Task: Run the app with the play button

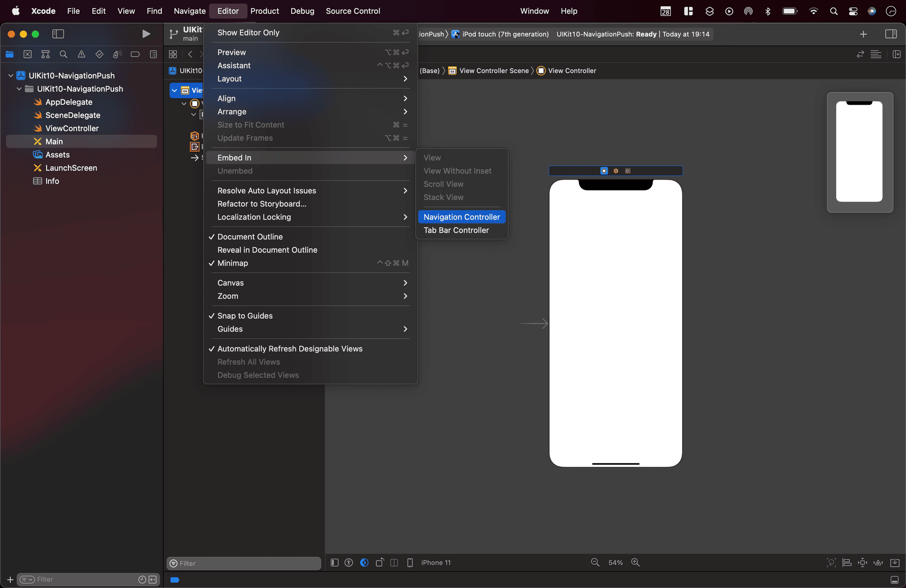Action: [146, 33]
